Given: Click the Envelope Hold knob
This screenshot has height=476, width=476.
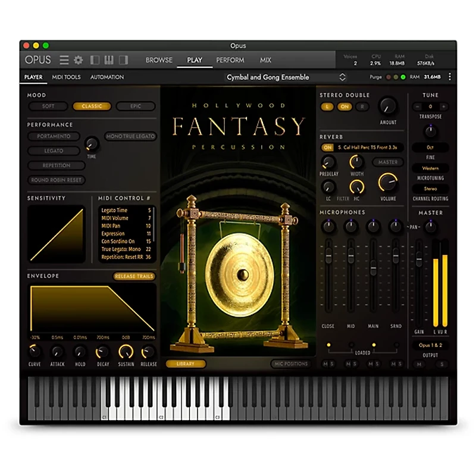Looking at the screenshot, I should tap(80, 352).
